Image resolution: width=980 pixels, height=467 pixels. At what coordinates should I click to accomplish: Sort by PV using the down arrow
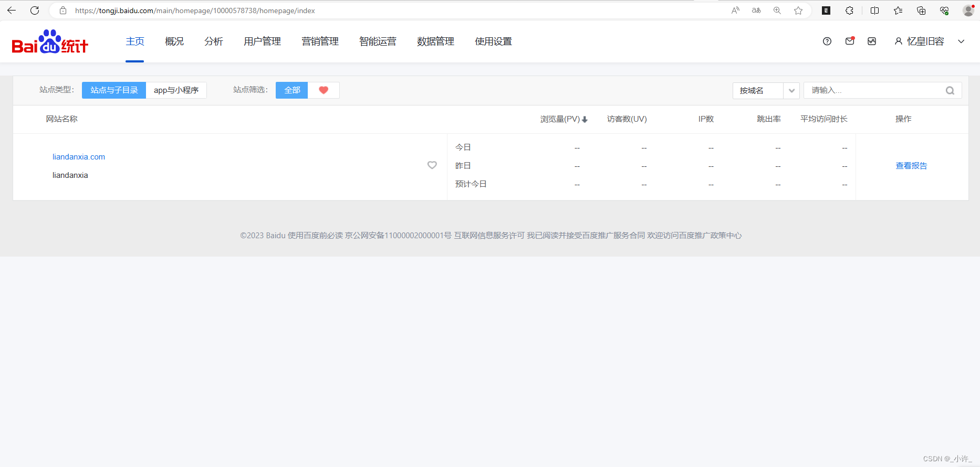pyautogui.click(x=585, y=120)
